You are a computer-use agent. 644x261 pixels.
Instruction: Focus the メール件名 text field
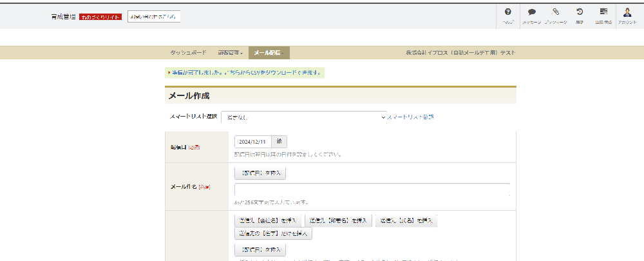pos(372,189)
